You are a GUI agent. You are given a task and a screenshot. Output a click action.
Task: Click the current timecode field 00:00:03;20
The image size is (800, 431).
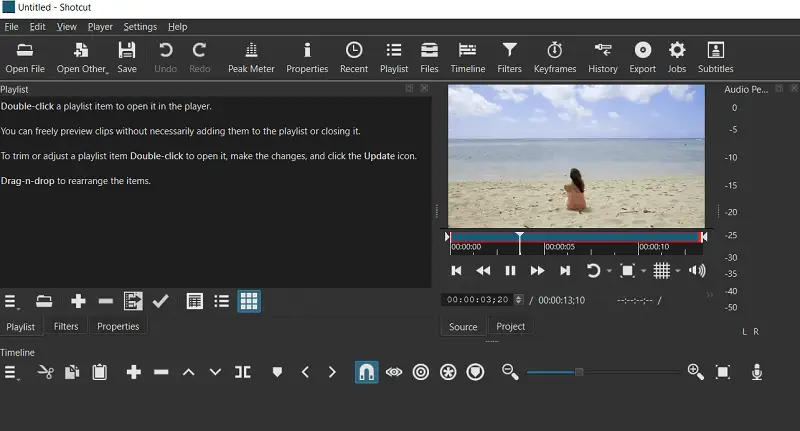[x=478, y=300]
